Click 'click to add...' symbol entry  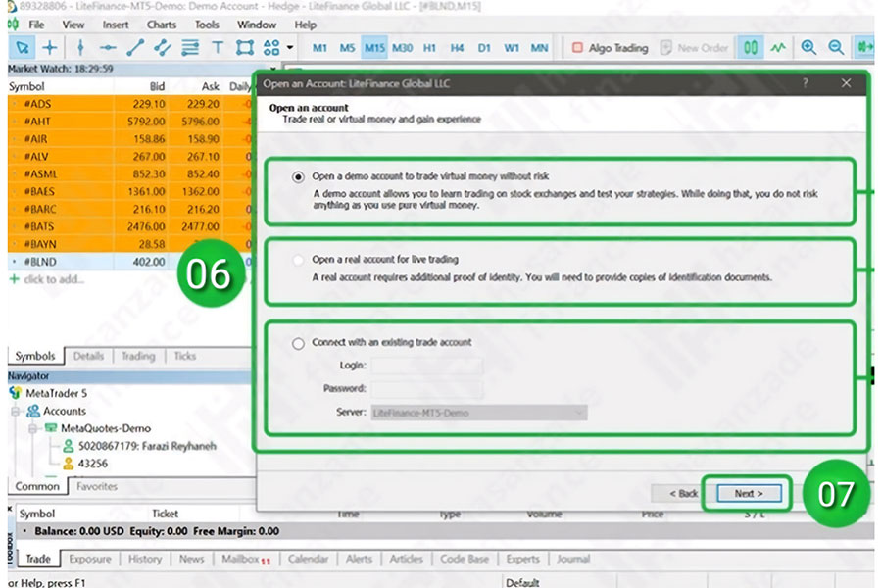point(54,279)
